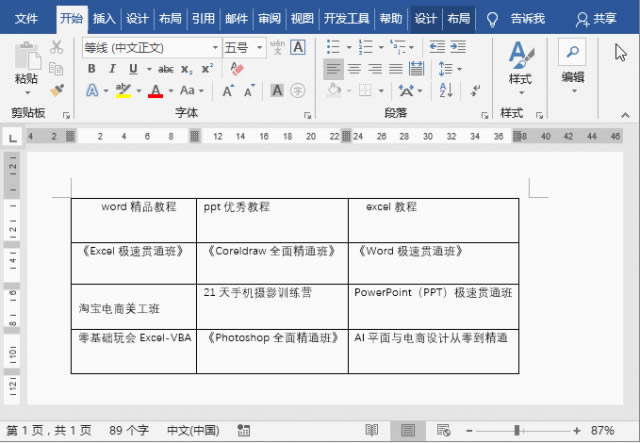The image size is (640, 443).
Task: Apply superscript formatting
Action: click(x=207, y=68)
